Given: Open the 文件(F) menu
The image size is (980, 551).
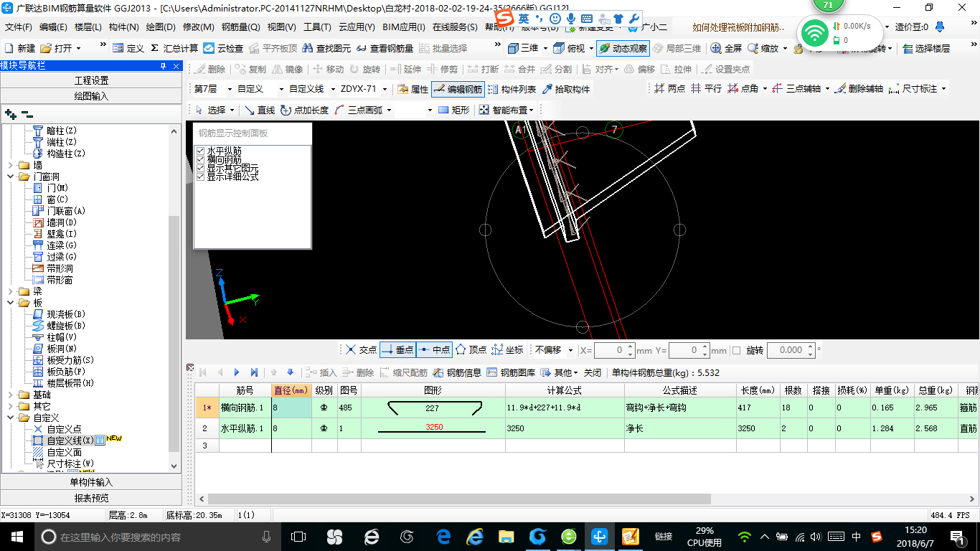Looking at the screenshot, I should [x=19, y=27].
